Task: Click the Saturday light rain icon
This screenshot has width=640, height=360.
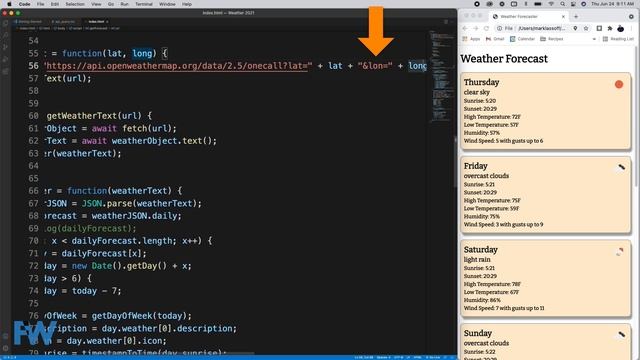Action: coord(620,251)
